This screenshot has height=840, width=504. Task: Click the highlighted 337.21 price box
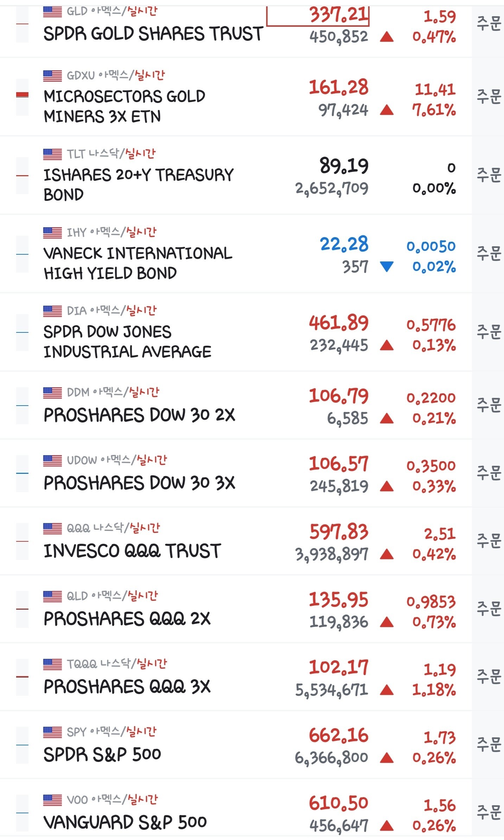318,16
